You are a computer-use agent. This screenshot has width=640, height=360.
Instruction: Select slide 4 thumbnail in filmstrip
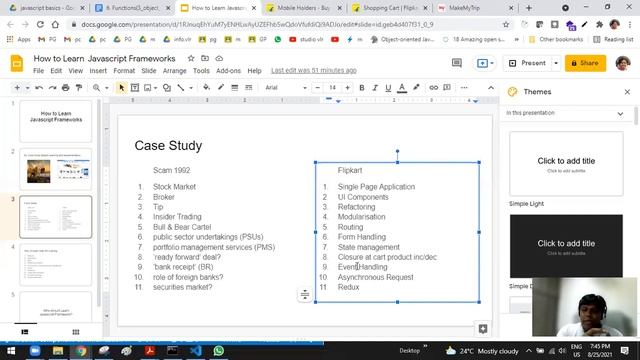coord(56,264)
